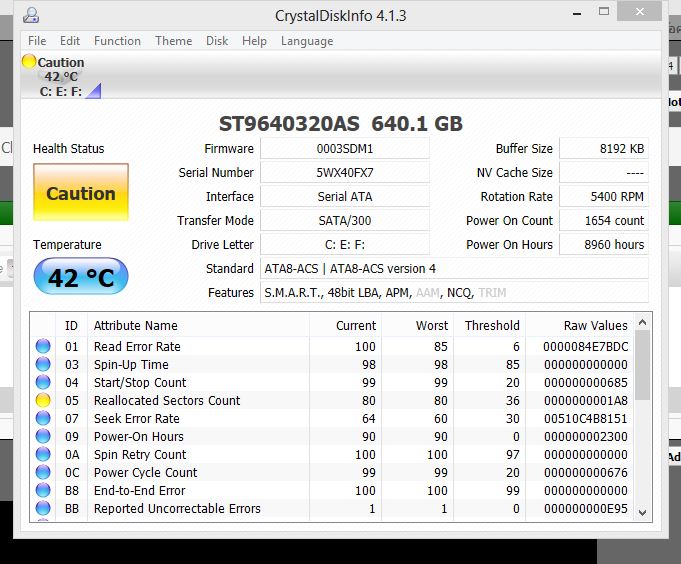Click the Current column header
The width and height of the screenshot is (681, 564).
pos(346,325)
